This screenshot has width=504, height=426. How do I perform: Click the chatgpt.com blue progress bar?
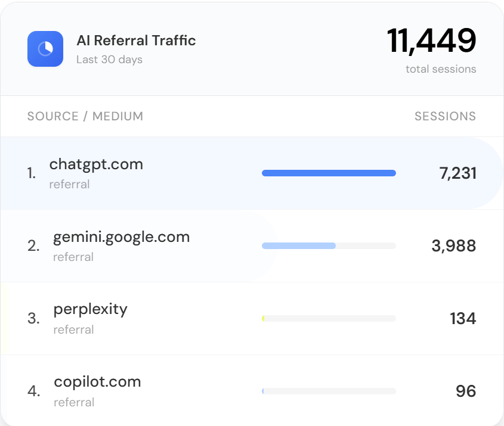pyautogui.click(x=329, y=173)
